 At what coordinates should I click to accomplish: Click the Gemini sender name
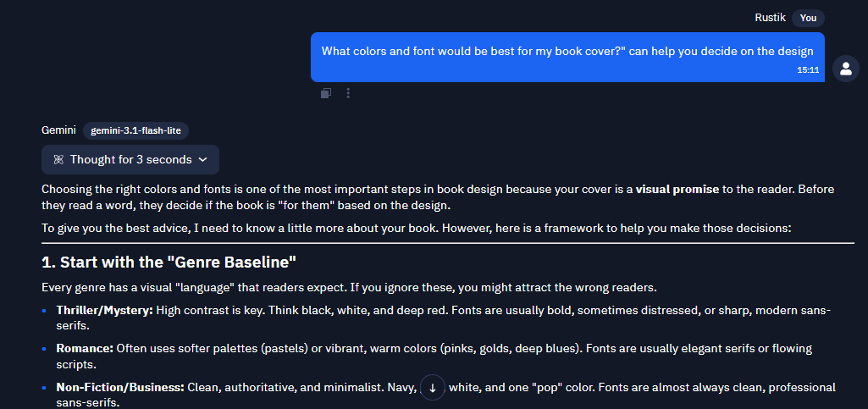(x=58, y=130)
